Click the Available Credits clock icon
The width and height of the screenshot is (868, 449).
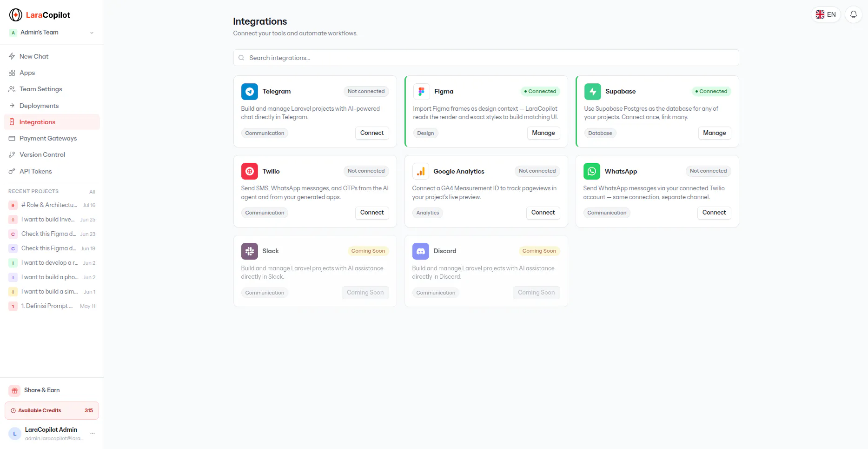pos(13,410)
